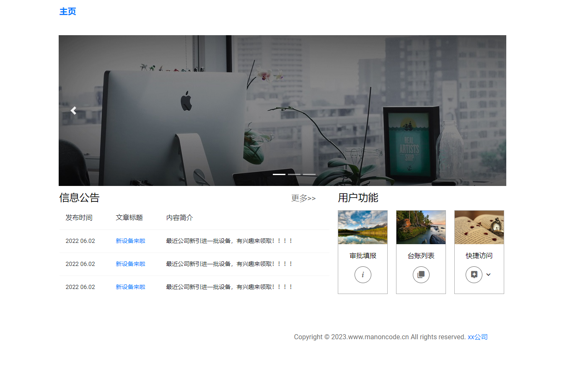Image resolution: width=588 pixels, height=392 pixels.
Task: Click the 内容简介 column header
Action: [x=179, y=217]
